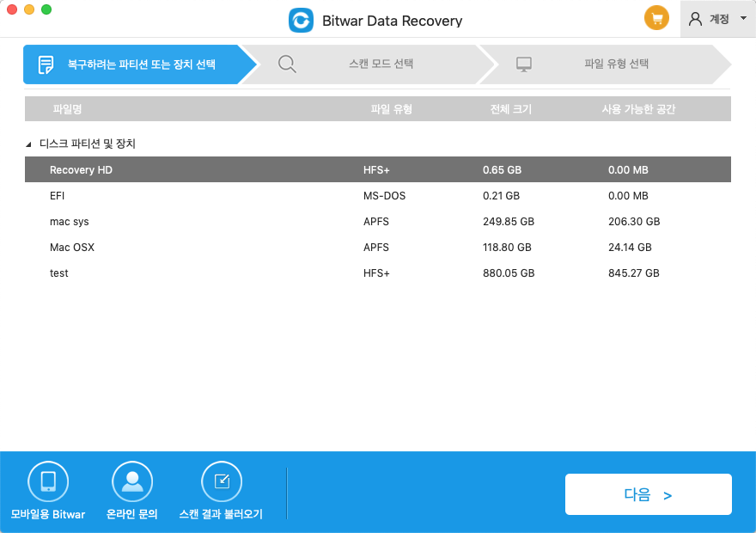756x533 pixels.
Task: Click the 모바일용 Bitwar label
Action: tap(48, 514)
